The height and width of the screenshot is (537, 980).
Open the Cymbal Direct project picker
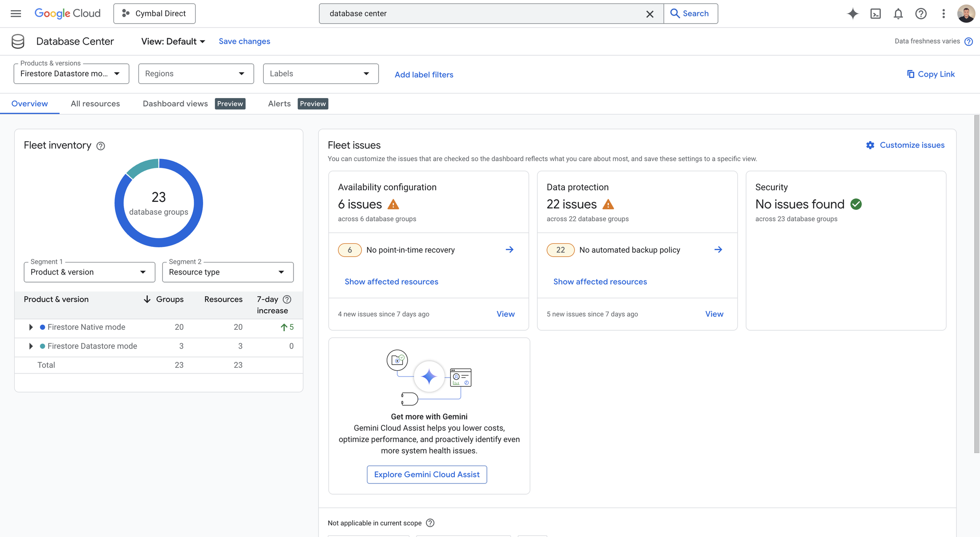pos(154,13)
